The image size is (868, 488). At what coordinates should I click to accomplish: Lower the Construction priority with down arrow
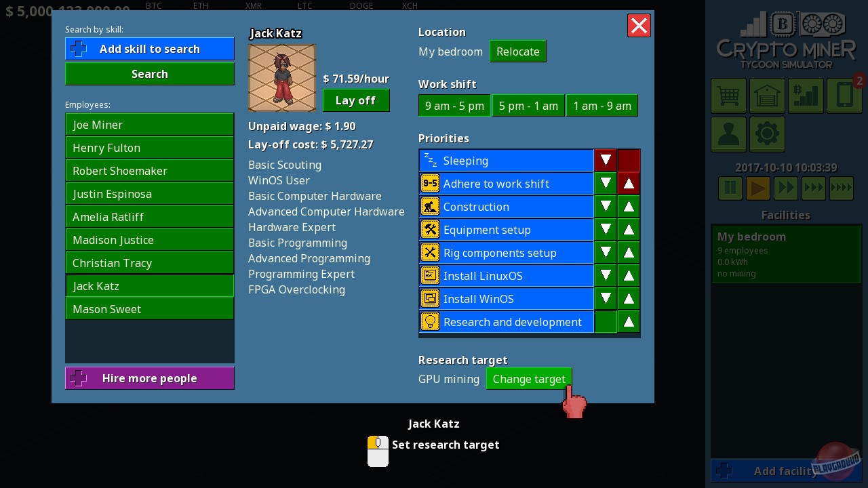click(x=606, y=207)
